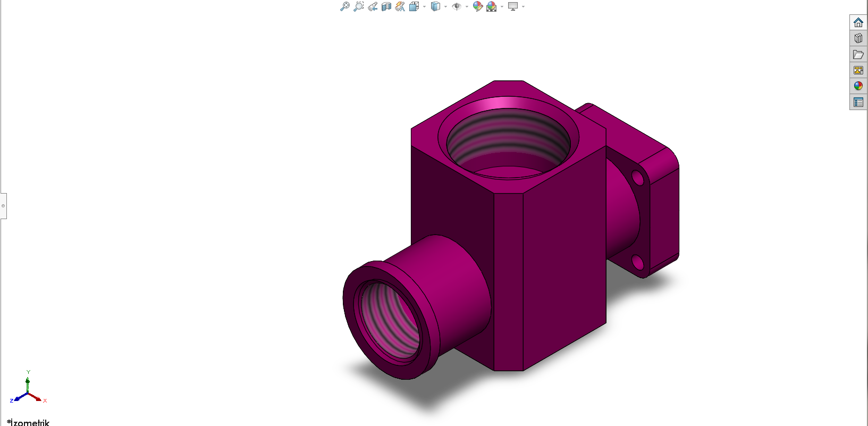
Task: Click the Display Style icon
Action: [x=435, y=6]
